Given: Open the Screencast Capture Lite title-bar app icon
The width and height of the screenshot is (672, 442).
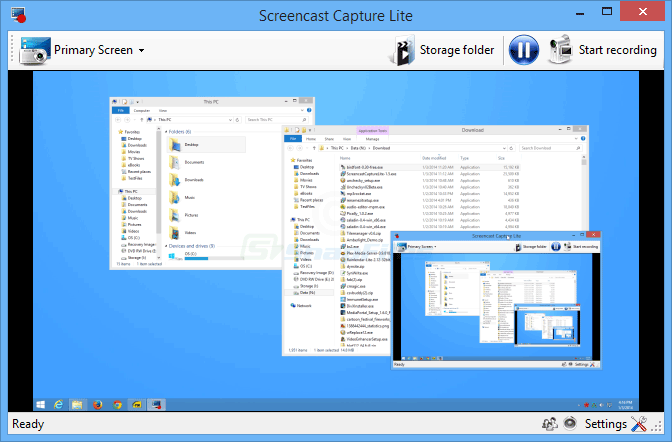Looking at the screenshot, I should [x=18, y=15].
